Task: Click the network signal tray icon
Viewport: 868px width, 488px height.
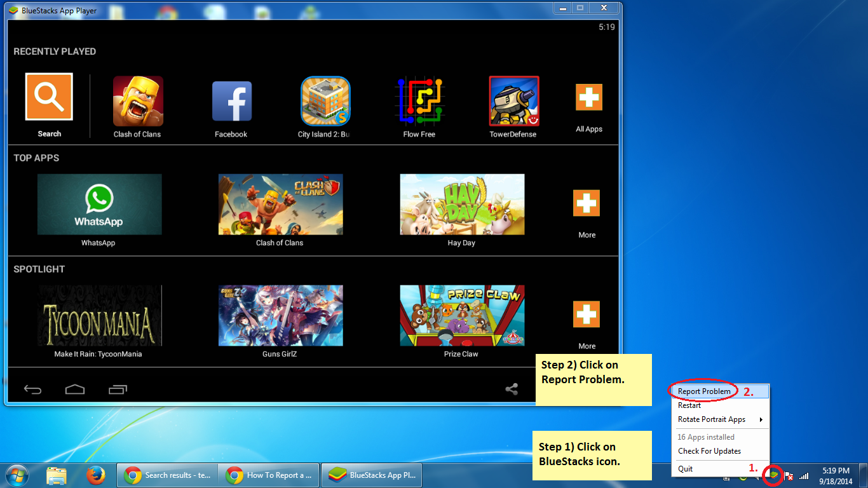Action: (804, 475)
